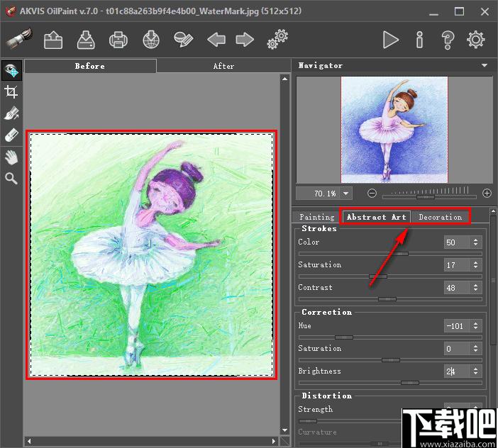Image resolution: width=498 pixels, height=448 pixels.
Task: Click the Save image icon
Action: click(x=86, y=40)
